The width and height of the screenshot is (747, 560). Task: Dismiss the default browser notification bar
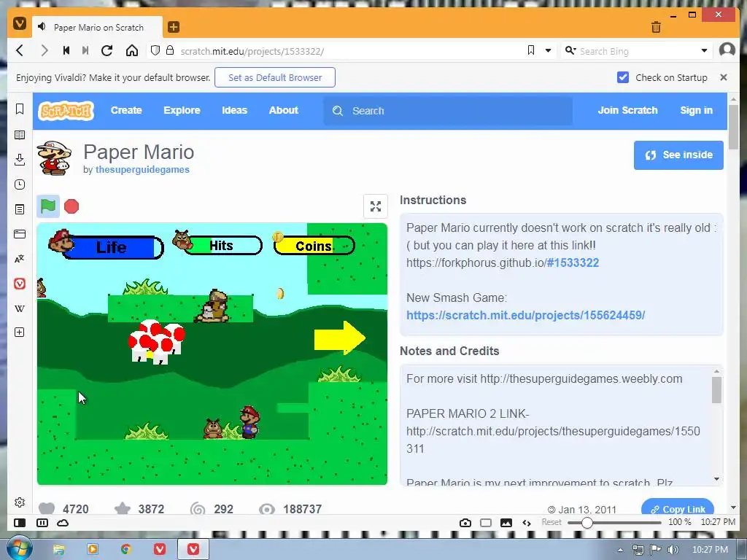pyautogui.click(x=723, y=77)
